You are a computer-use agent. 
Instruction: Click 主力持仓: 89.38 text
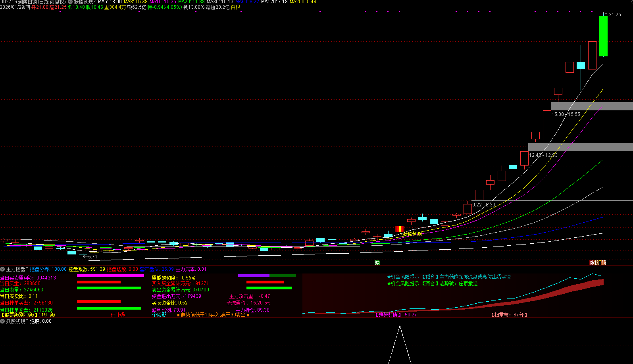click(253, 310)
